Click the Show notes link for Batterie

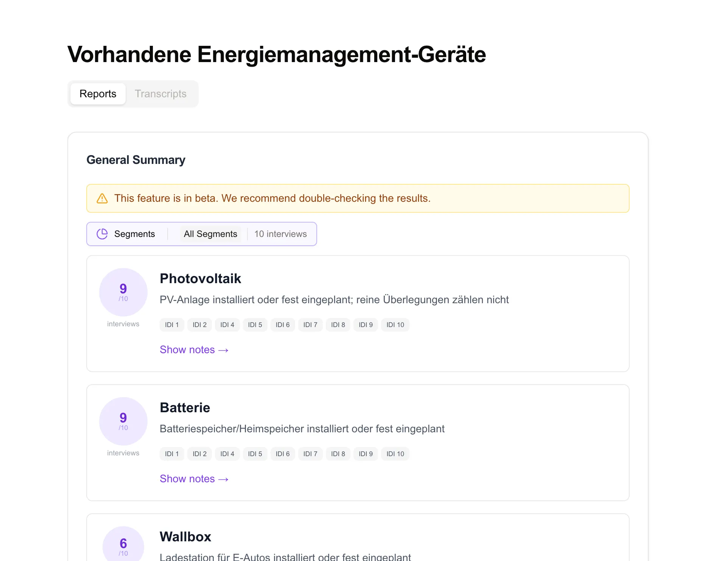coord(188,479)
